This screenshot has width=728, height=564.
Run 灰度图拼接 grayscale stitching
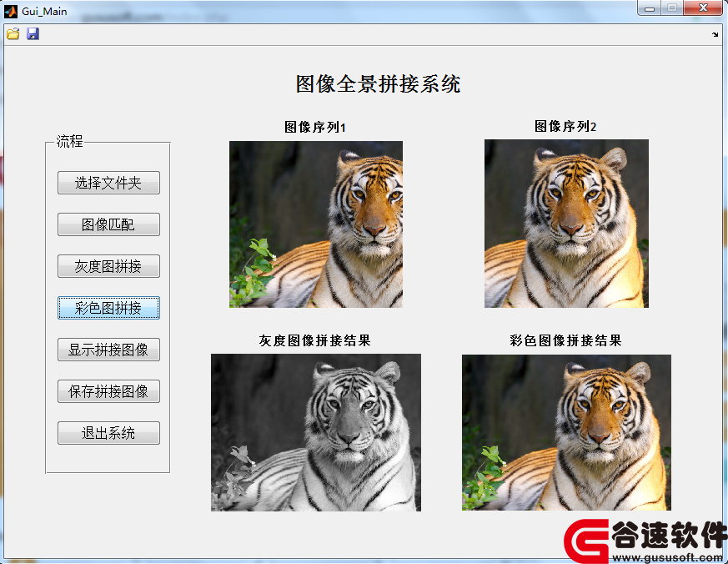(x=108, y=266)
